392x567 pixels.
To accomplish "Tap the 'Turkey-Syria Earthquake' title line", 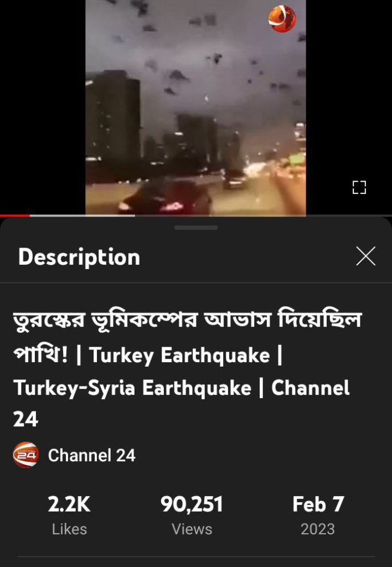I will coord(132,388).
